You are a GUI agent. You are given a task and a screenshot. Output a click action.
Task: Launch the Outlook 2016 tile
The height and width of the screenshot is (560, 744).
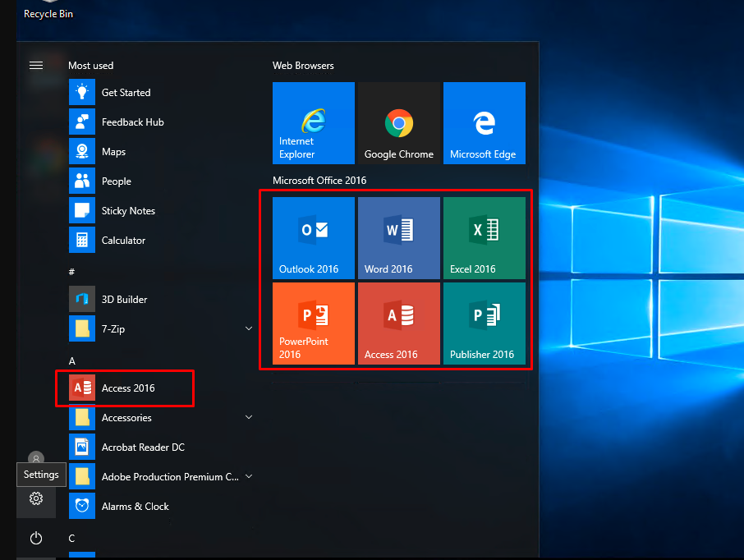tap(314, 238)
